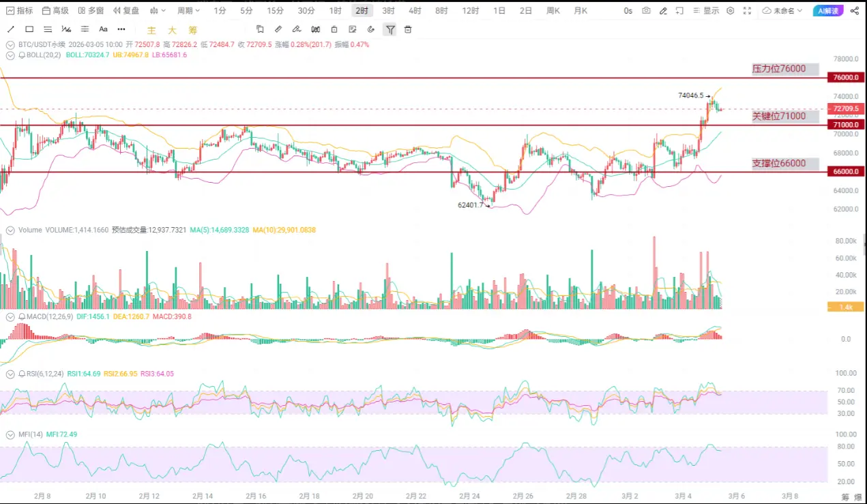Click the MACD alert bell icon
The height and width of the screenshot is (504, 867).
click(21, 316)
